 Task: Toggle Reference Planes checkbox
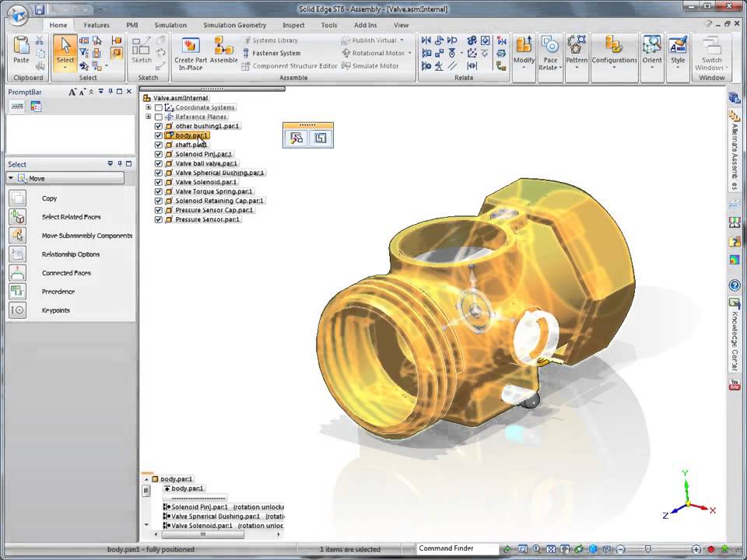(x=159, y=117)
